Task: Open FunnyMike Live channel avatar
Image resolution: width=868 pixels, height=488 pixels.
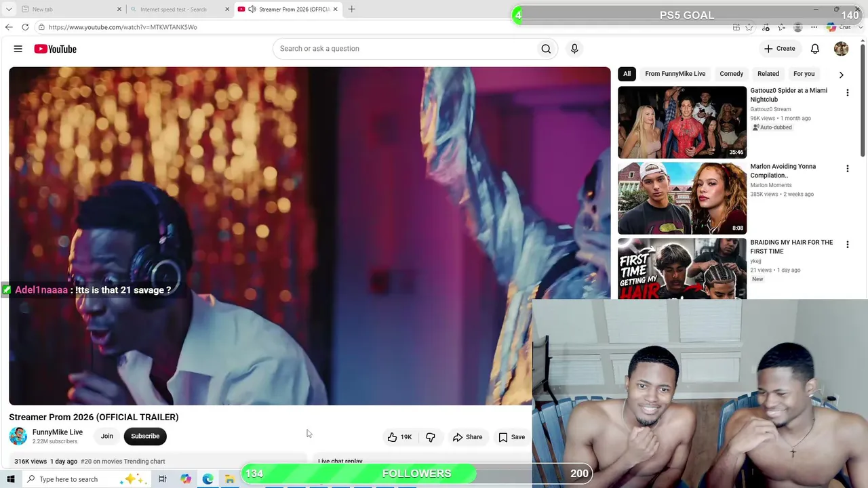Action: point(18,436)
